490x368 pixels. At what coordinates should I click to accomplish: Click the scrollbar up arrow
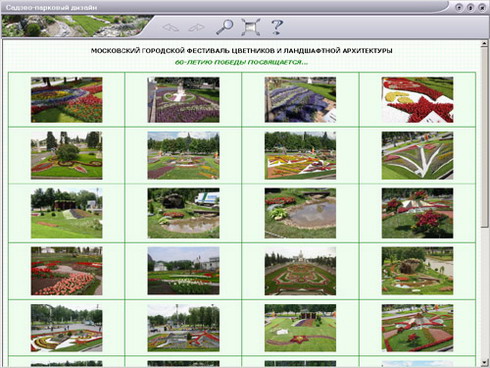(484, 43)
